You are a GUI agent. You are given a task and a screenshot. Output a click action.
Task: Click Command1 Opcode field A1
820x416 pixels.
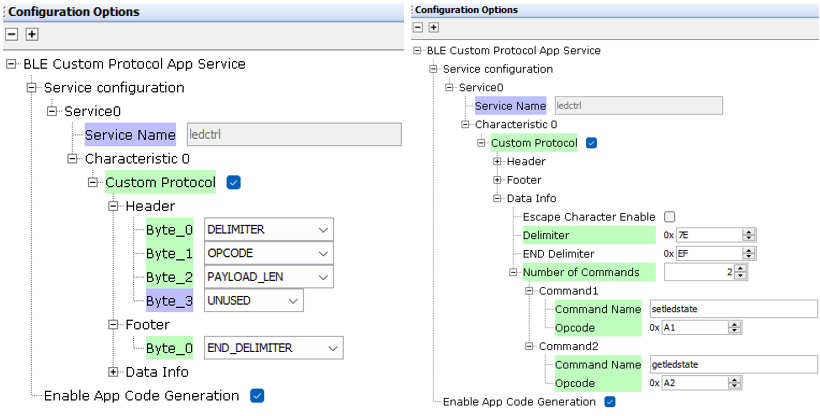click(x=696, y=328)
